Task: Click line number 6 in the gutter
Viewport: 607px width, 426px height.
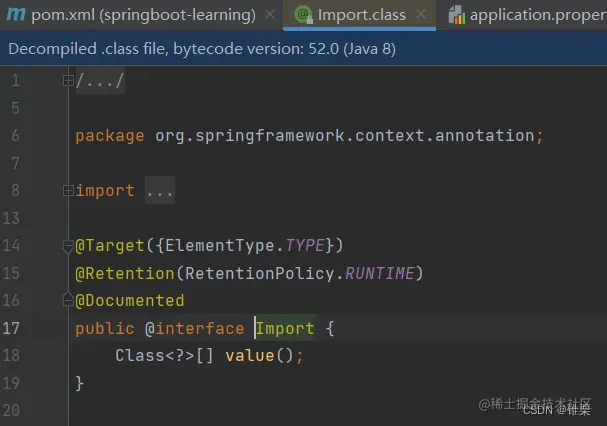Action: pyautogui.click(x=15, y=136)
